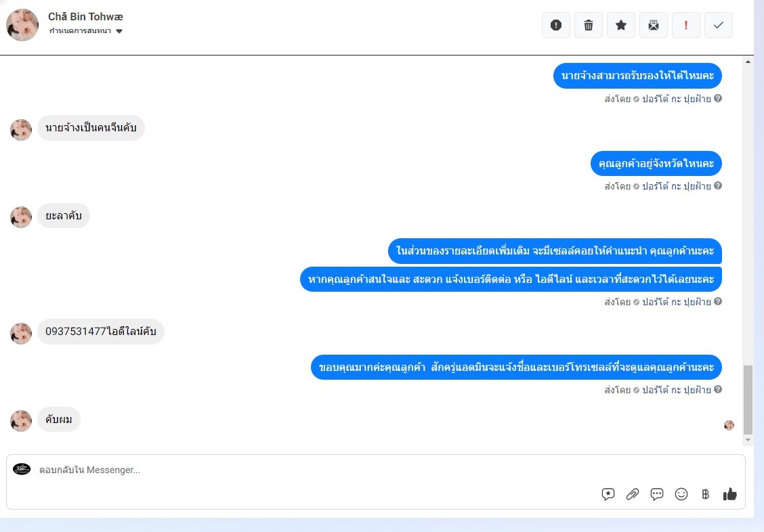This screenshot has width=764, height=532.
Task: Flag conversation with red exclamation icon
Action: tap(686, 25)
